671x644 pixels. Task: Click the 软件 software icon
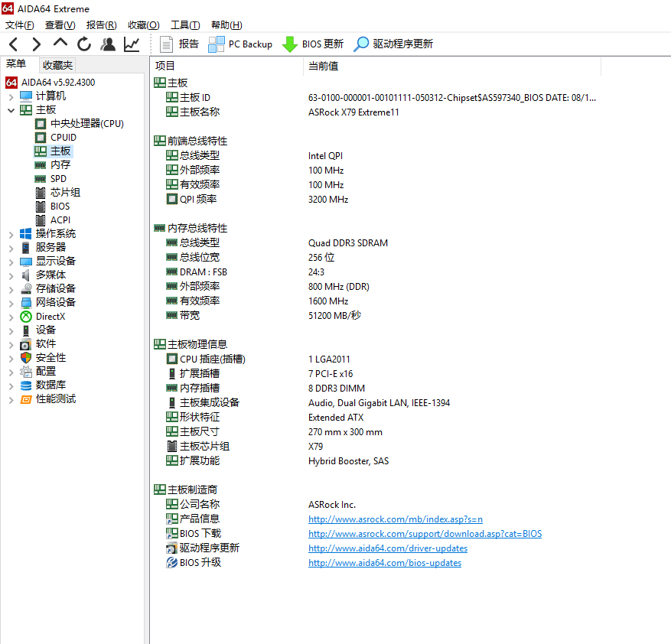click(x=26, y=344)
